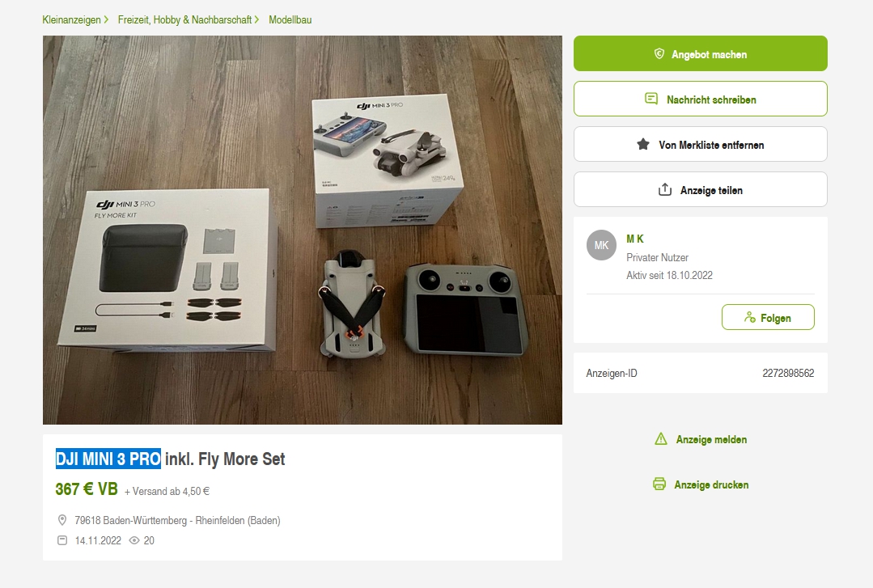Click the share icon beside Anzeige teilen
Image resolution: width=873 pixels, height=588 pixels.
665,190
